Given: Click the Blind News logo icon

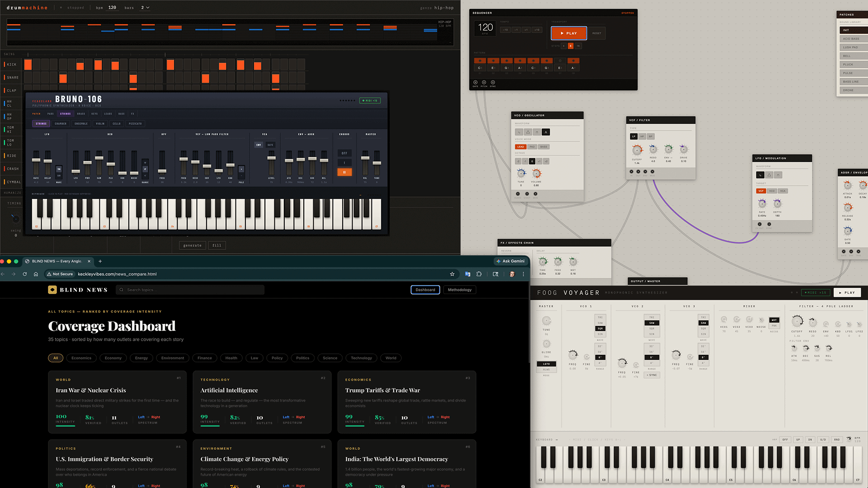Looking at the screenshot, I should point(52,290).
